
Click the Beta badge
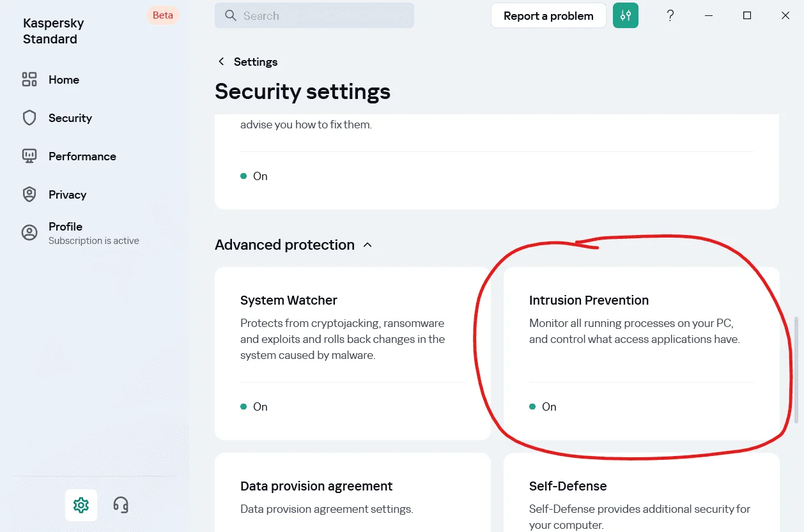(x=163, y=15)
